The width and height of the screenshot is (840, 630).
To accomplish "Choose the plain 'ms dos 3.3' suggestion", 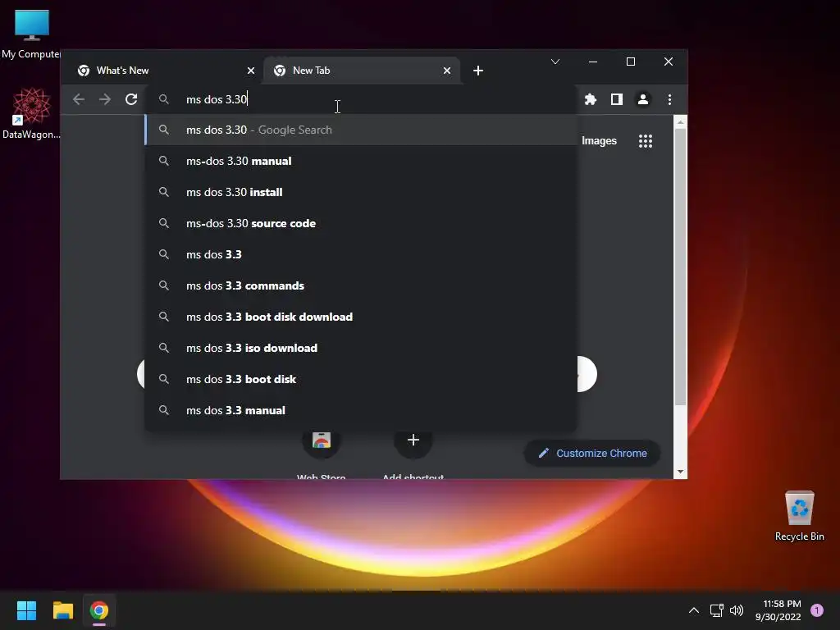I will [x=361, y=254].
